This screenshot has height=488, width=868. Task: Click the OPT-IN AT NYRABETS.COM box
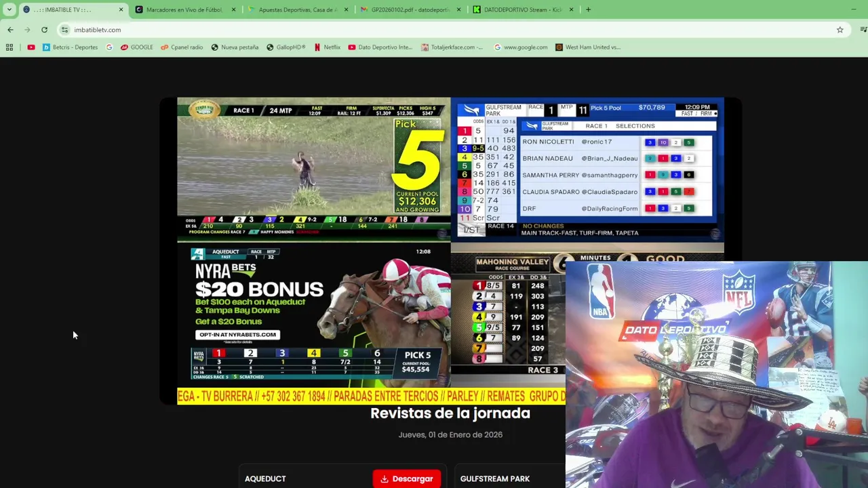tap(237, 334)
